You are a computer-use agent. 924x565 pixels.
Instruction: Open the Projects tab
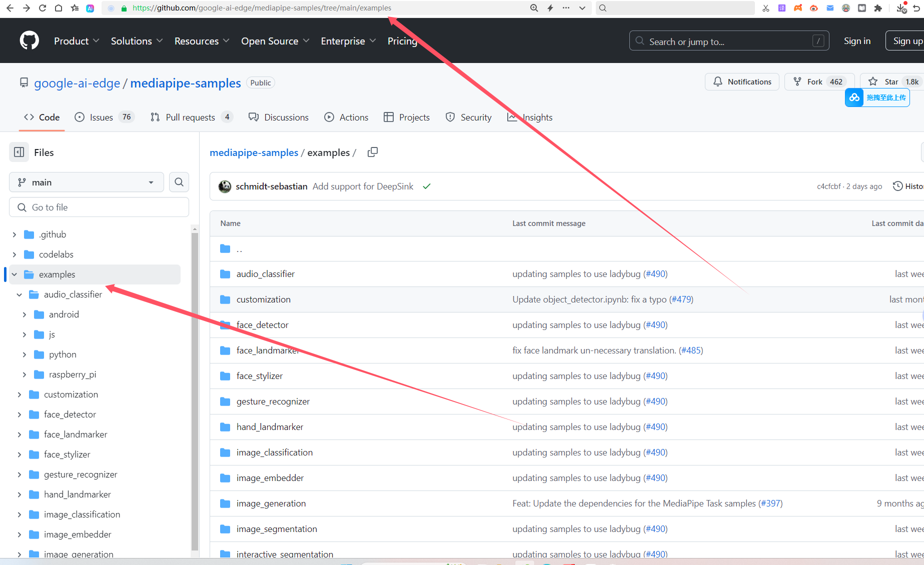pyautogui.click(x=407, y=117)
